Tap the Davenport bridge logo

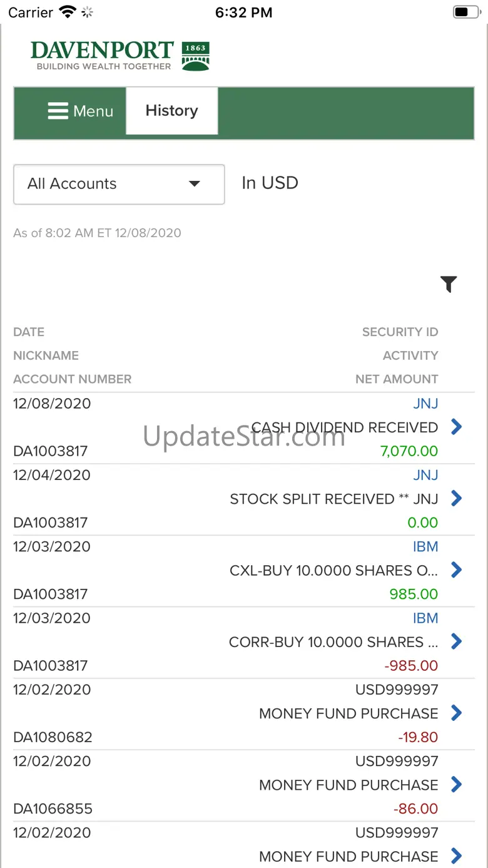point(195,56)
